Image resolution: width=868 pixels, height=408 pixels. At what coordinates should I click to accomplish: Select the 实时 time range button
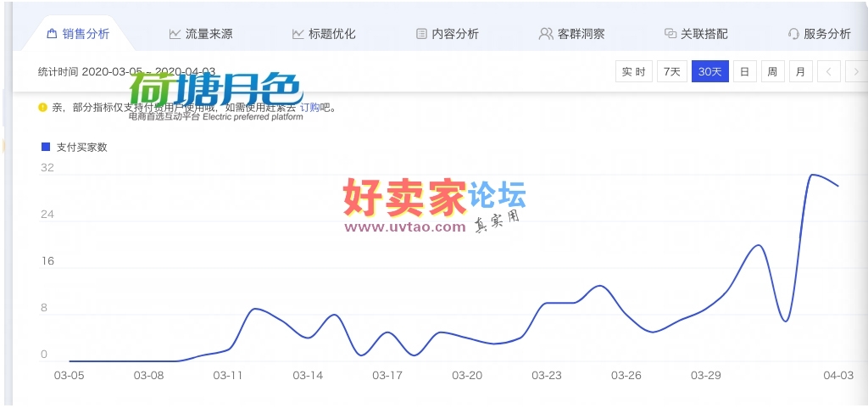(x=633, y=72)
